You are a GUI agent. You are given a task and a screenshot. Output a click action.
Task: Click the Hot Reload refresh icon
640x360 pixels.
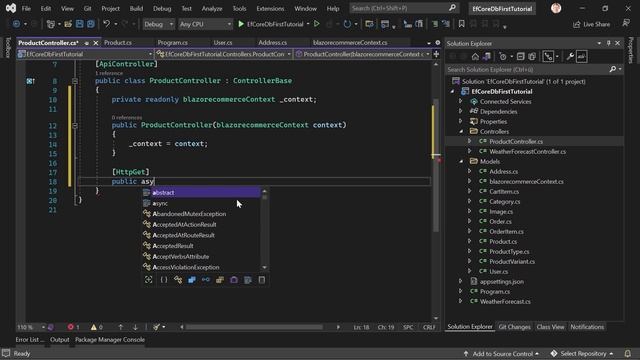point(347,24)
